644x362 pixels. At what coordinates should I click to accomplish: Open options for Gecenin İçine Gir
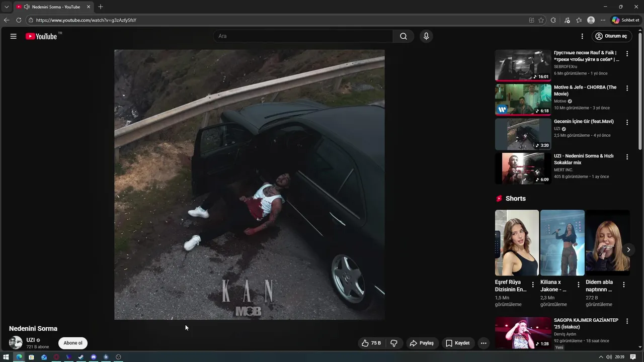[627, 122]
